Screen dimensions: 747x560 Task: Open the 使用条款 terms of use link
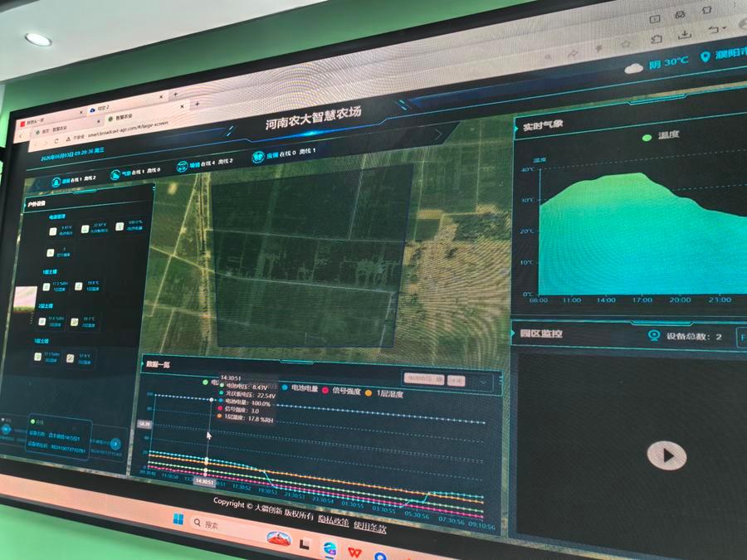pyautogui.click(x=369, y=526)
